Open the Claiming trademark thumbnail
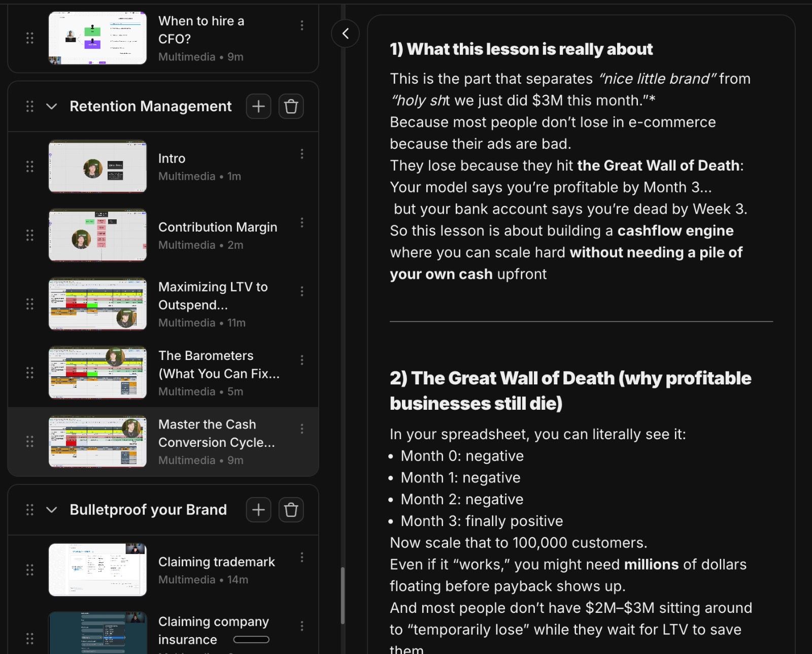This screenshot has width=812, height=654. tap(97, 570)
